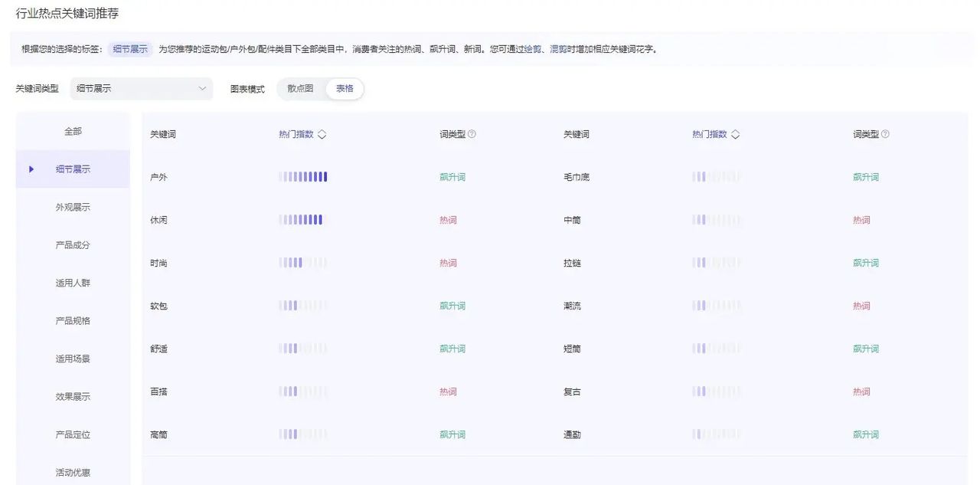Open the 绘剪 link

(534, 48)
